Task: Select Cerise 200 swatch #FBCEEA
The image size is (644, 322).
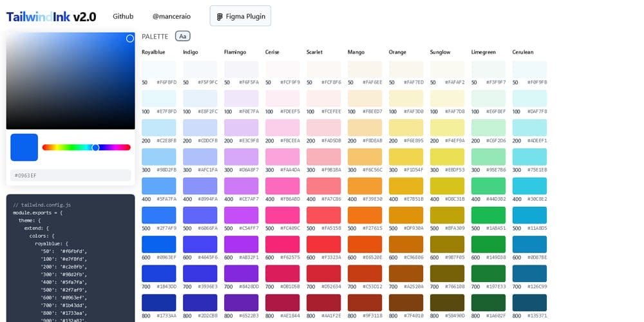Action: point(283,128)
